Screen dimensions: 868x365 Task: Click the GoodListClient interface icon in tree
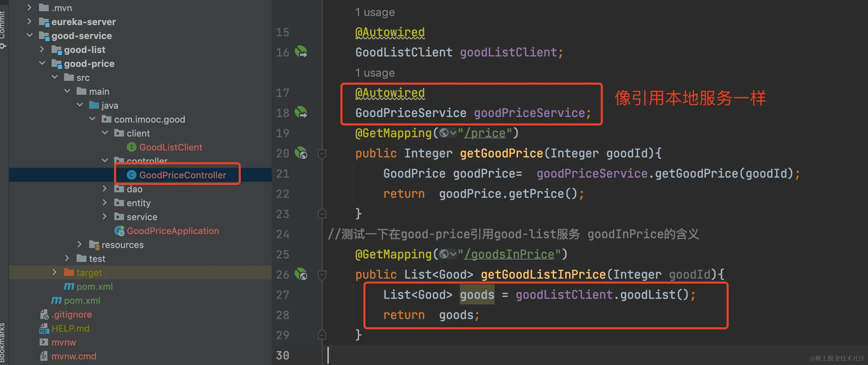click(x=131, y=147)
